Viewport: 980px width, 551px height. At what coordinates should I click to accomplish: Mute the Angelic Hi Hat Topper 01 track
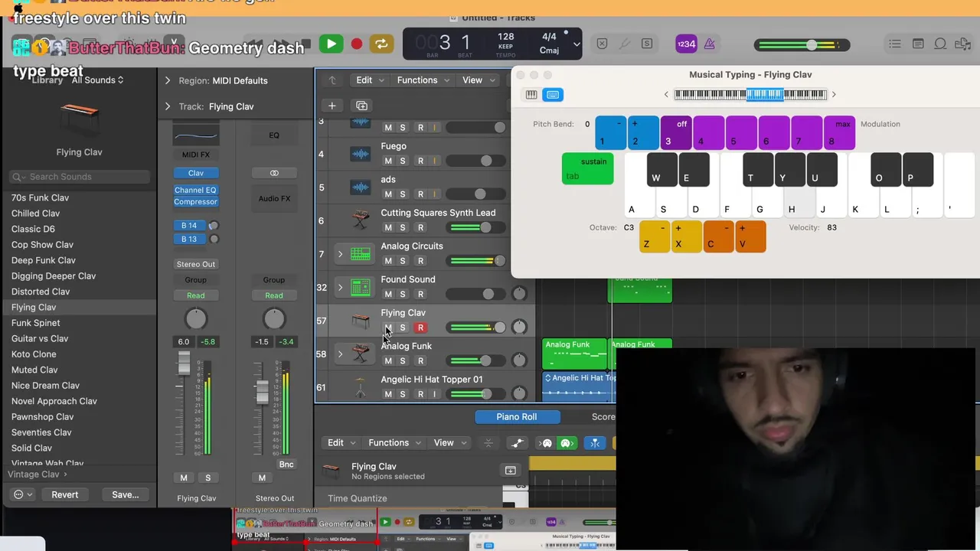388,394
